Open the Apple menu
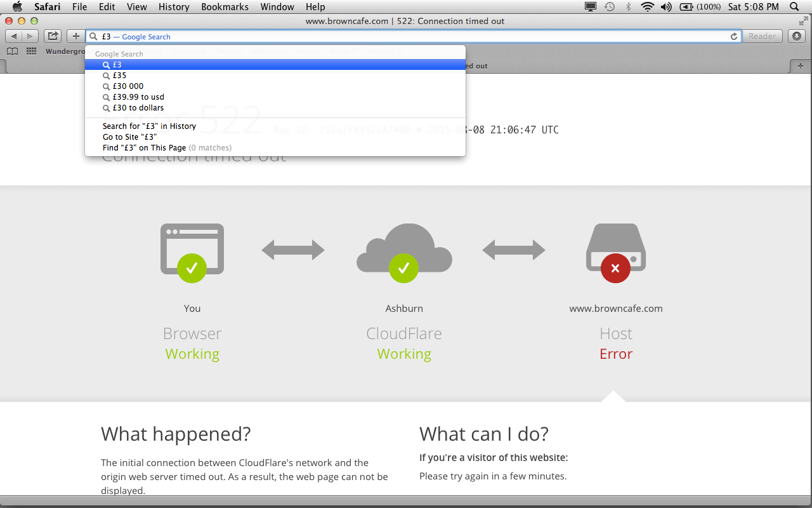The height and width of the screenshot is (508, 812). point(17,6)
